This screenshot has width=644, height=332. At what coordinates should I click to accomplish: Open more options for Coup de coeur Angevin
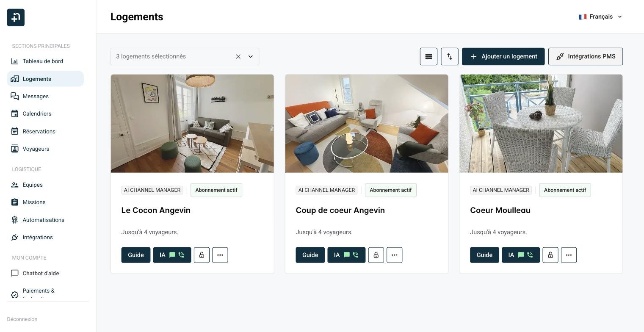(x=395, y=255)
